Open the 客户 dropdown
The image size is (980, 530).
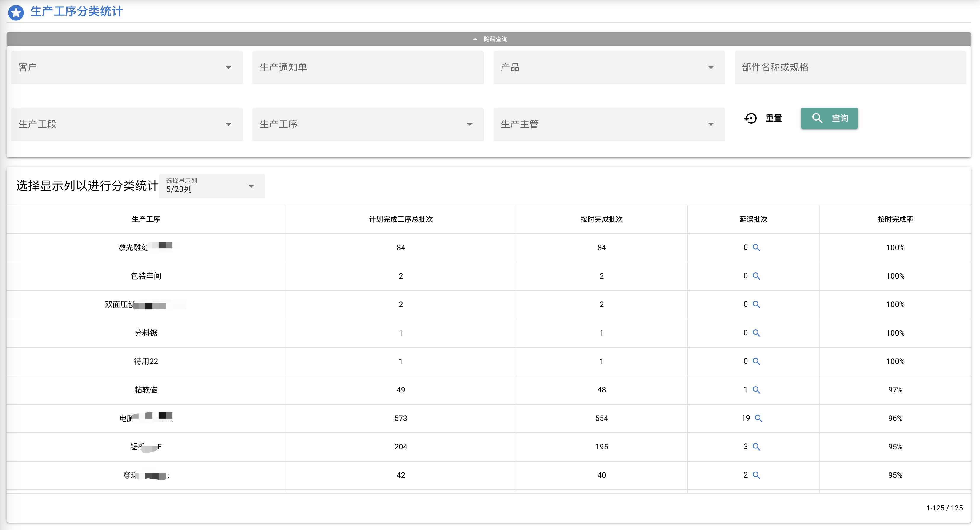pyautogui.click(x=127, y=67)
